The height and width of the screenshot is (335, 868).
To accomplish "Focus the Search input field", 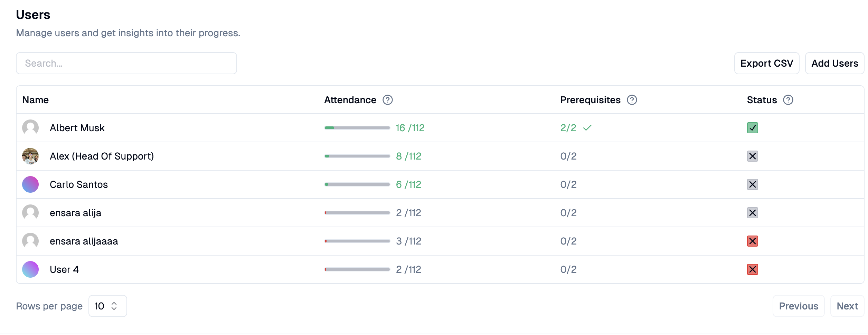I will [126, 63].
